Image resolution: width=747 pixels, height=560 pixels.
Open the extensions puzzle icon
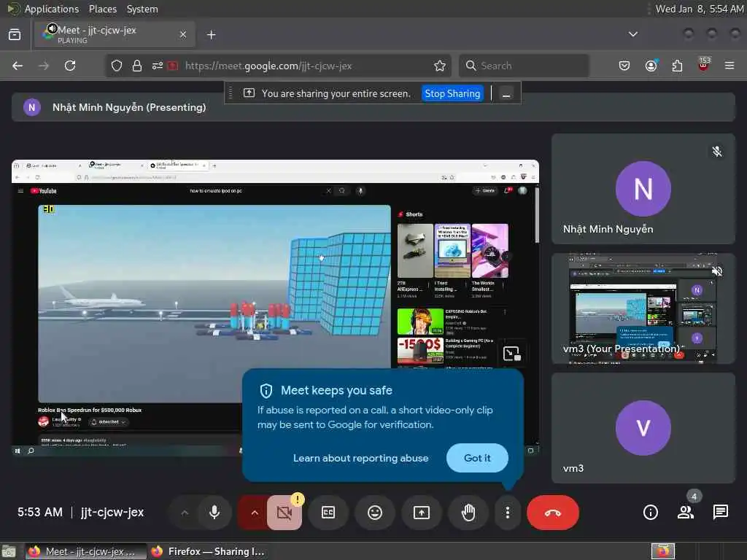click(677, 66)
